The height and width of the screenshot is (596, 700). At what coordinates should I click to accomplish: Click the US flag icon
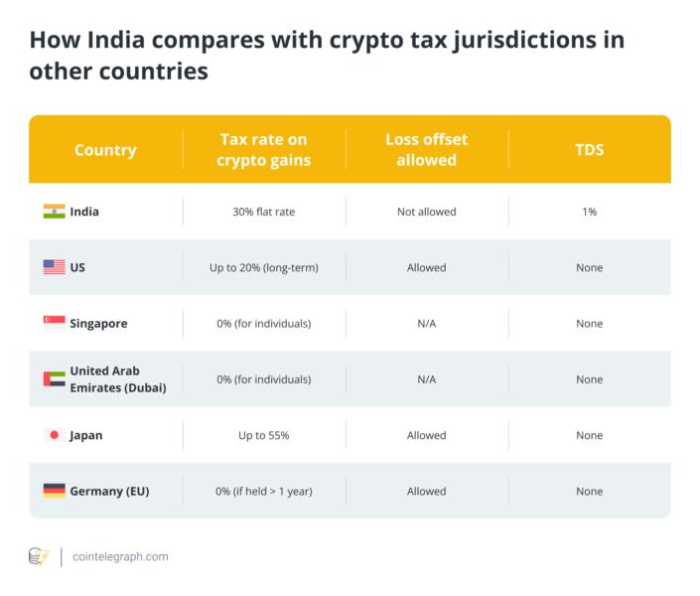coord(54,267)
